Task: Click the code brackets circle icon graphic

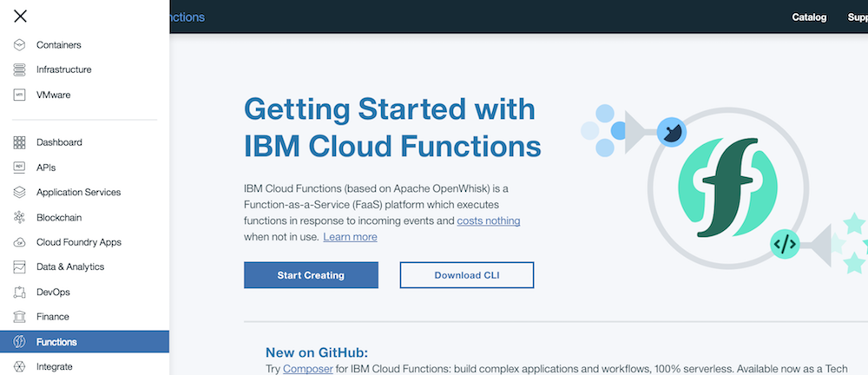Action: (785, 244)
